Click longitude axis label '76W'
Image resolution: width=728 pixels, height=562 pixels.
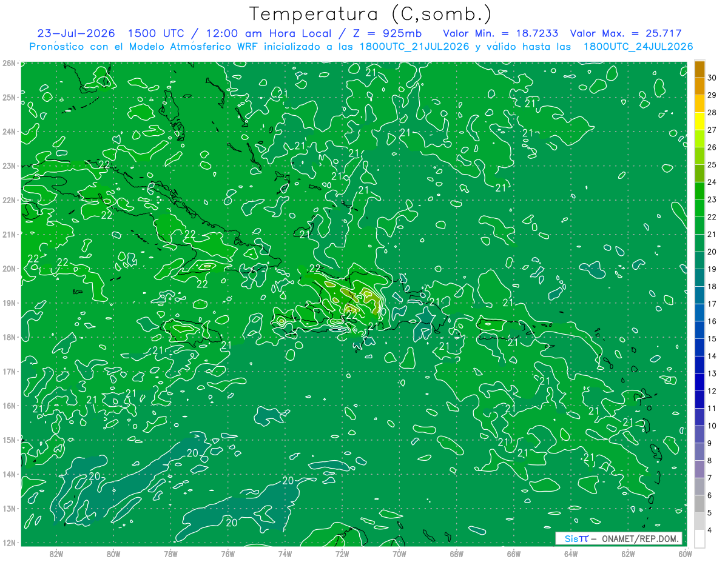coord(227,554)
